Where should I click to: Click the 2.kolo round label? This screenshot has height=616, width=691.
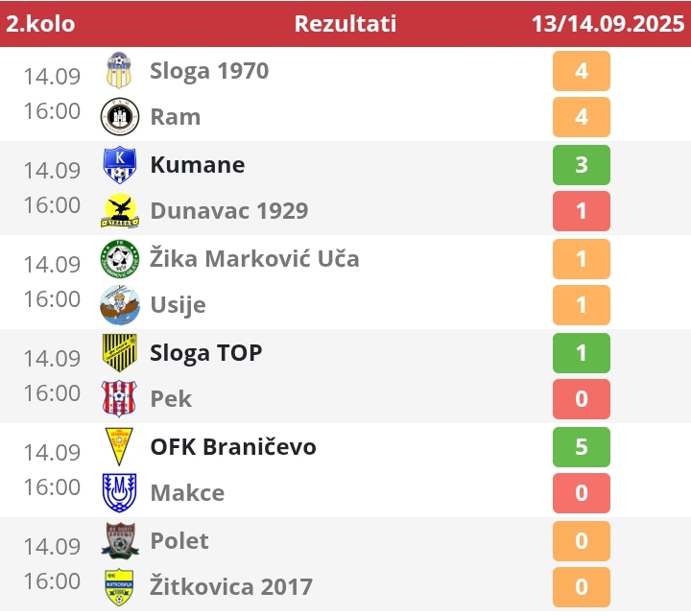(x=40, y=24)
